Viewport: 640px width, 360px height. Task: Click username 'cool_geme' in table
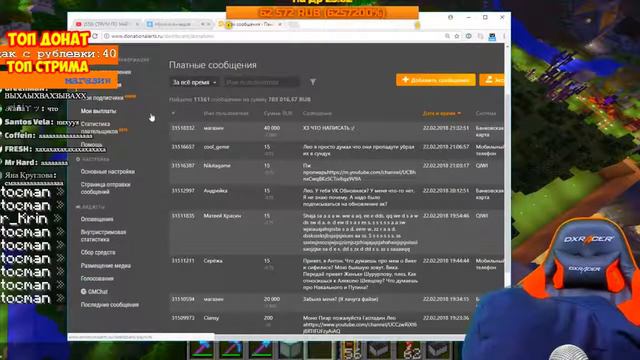[216, 147]
